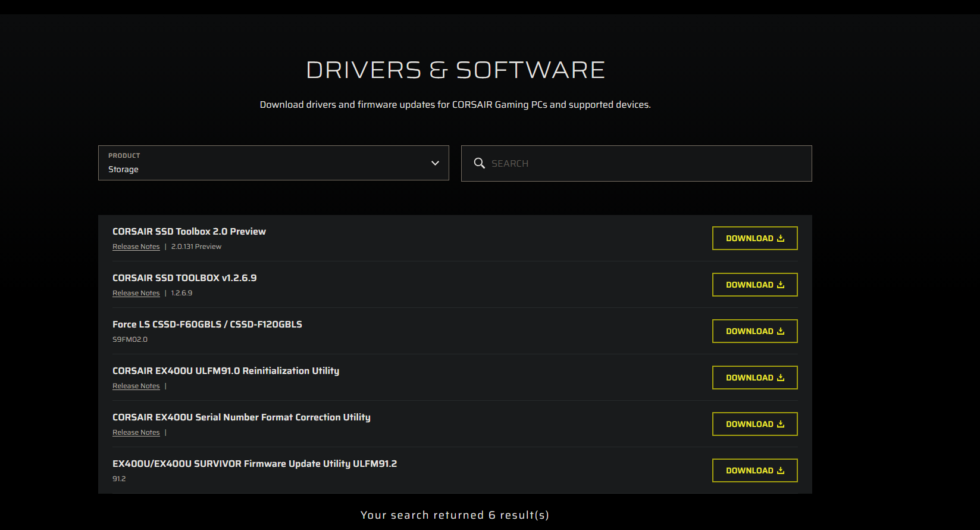Click the Search input field
This screenshot has width=980, height=530.
pos(636,163)
